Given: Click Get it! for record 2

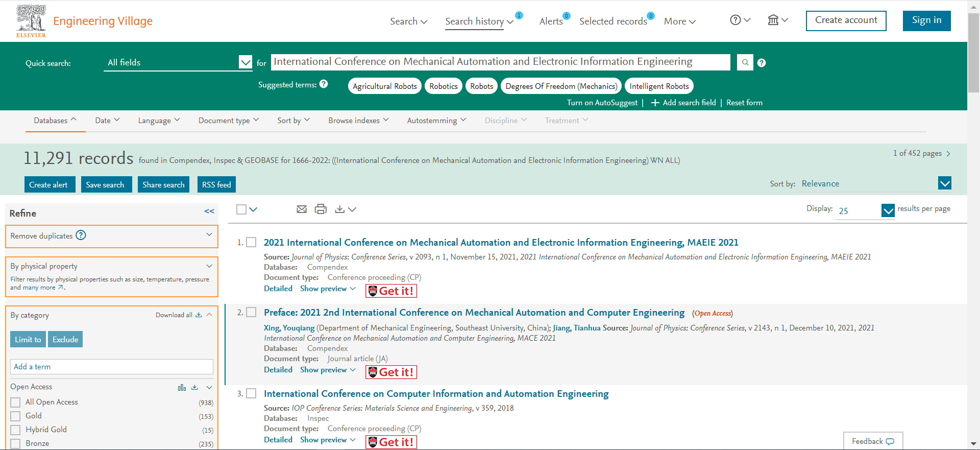Looking at the screenshot, I should pyautogui.click(x=391, y=372).
